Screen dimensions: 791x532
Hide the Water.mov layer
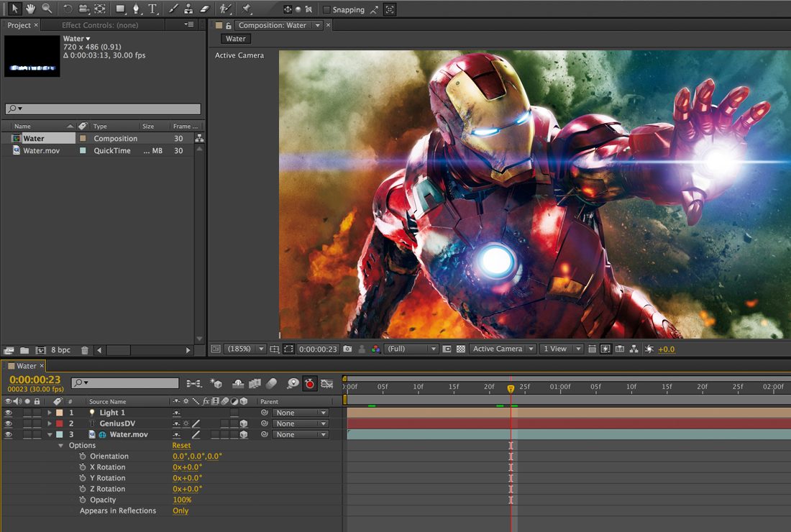8,435
